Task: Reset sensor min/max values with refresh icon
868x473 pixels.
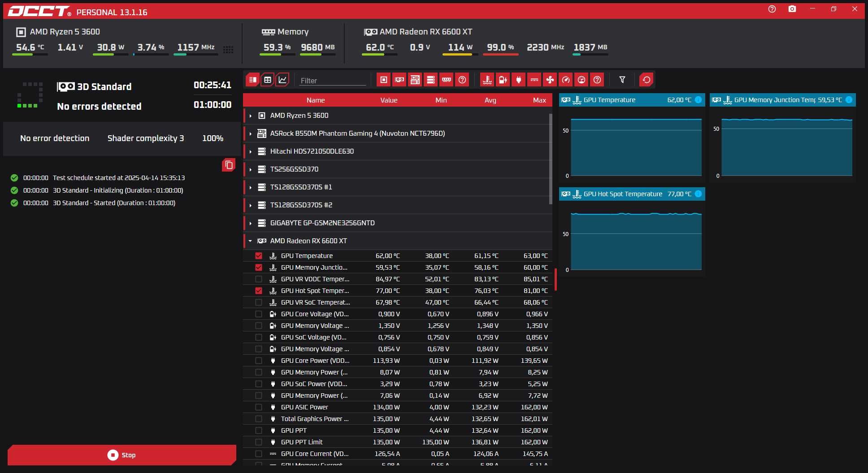Action: 647,80
